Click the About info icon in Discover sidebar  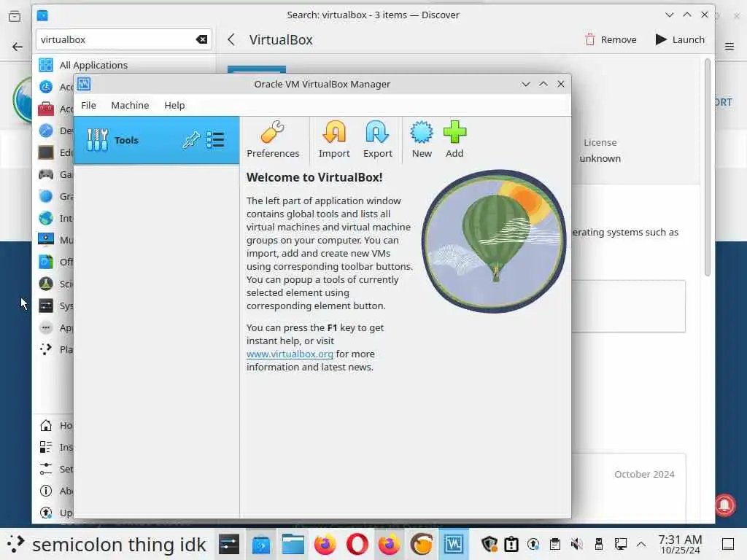[46, 491]
